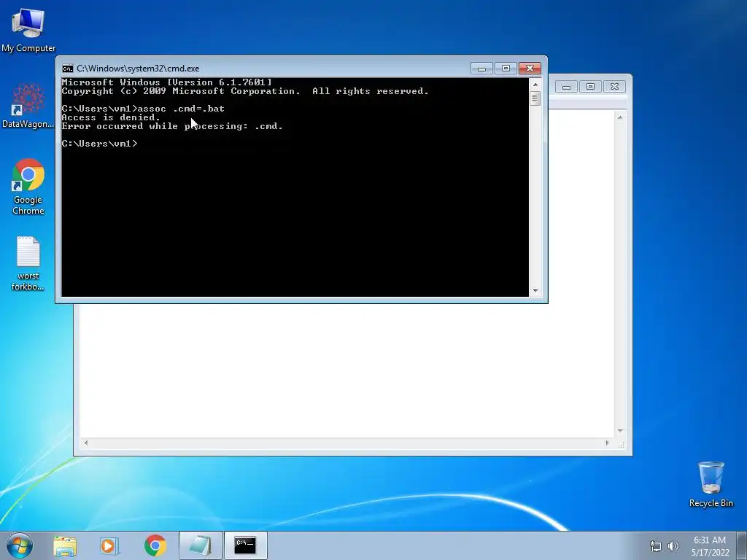Click Notepad vertical scrollbar up arrow
Screen dimensions: 747x560
[x=620, y=117]
